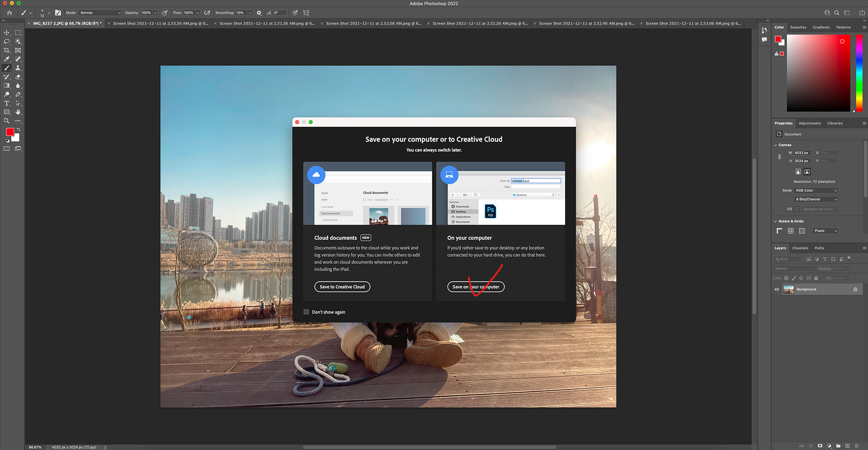Image resolution: width=868 pixels, height=450 pixels.
Task: Open the layer Kind filter dropdown
Action: tap(788, 259)
